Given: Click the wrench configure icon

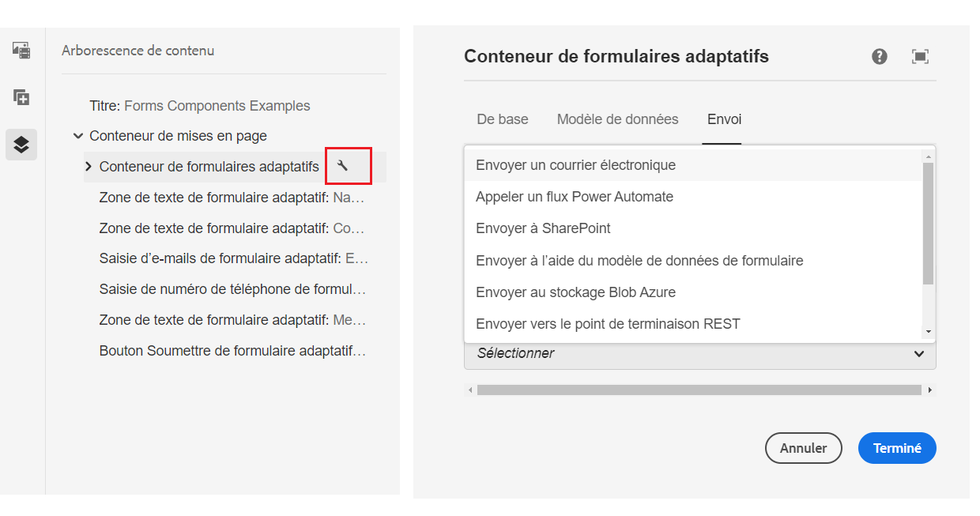Looking at the screenshot, I should [343, 166].
